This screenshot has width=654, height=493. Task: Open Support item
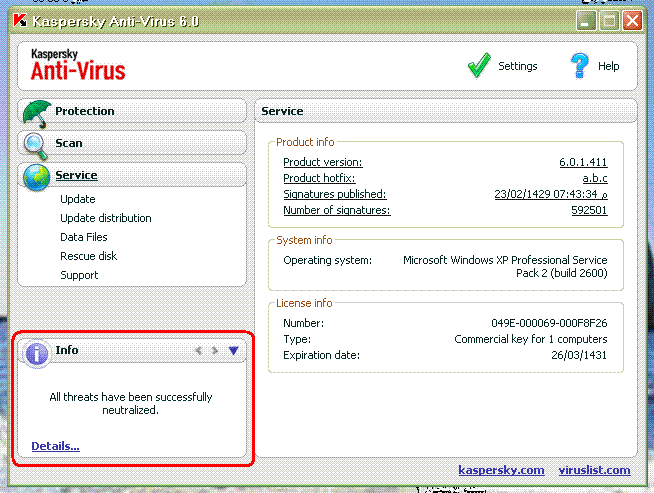pyautogui.click(x=79, y=275)
